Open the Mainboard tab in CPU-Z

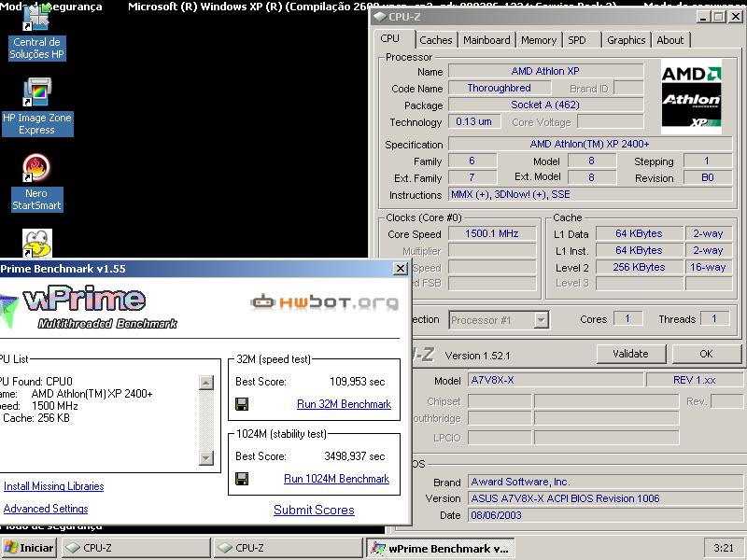(486, 40)
